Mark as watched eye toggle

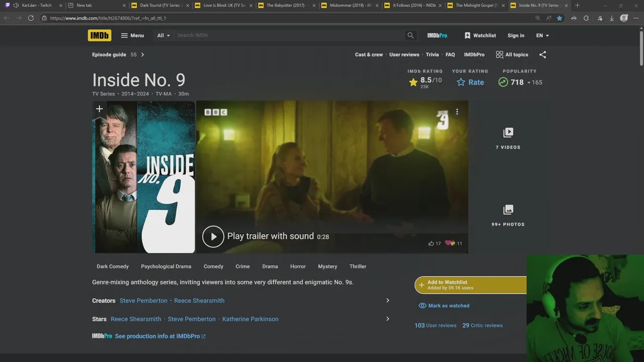click(444, 306)
